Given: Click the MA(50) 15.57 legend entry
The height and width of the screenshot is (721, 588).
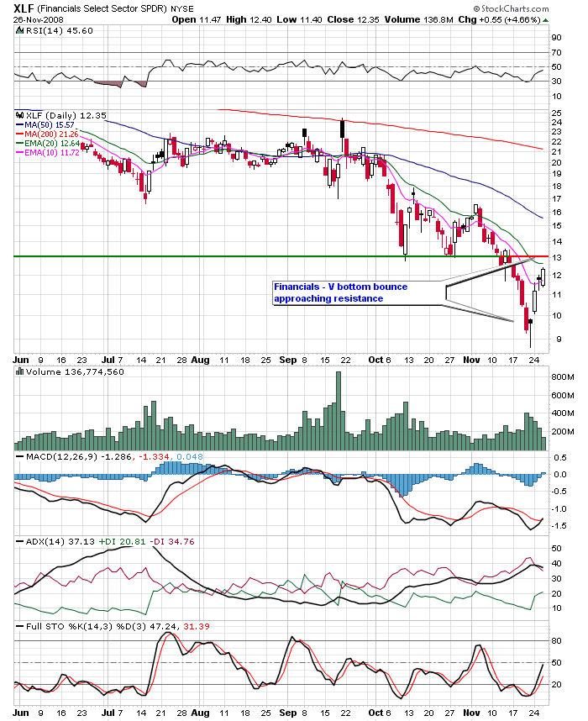Looking at the screenshot, I should pyautogui.click(x=45, y=125).
